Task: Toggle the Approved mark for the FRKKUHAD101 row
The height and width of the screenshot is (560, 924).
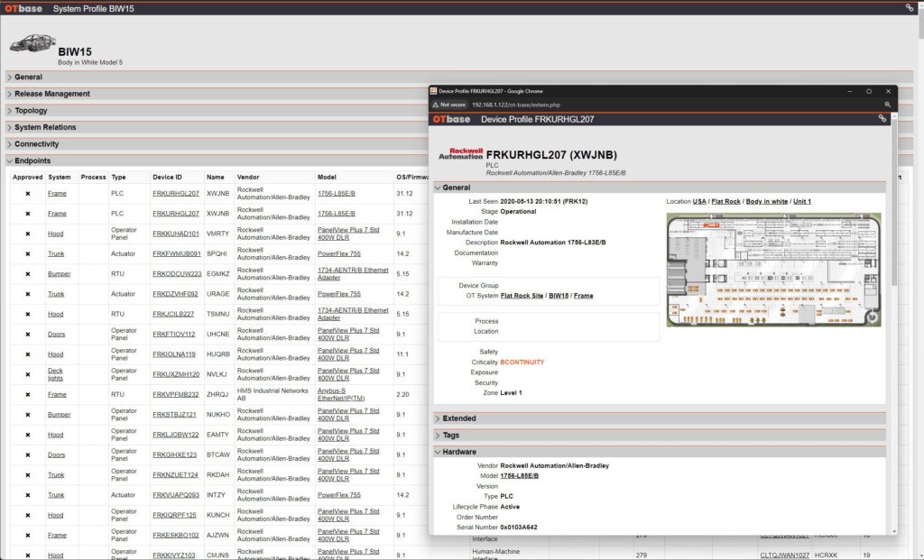Action: 27,234
